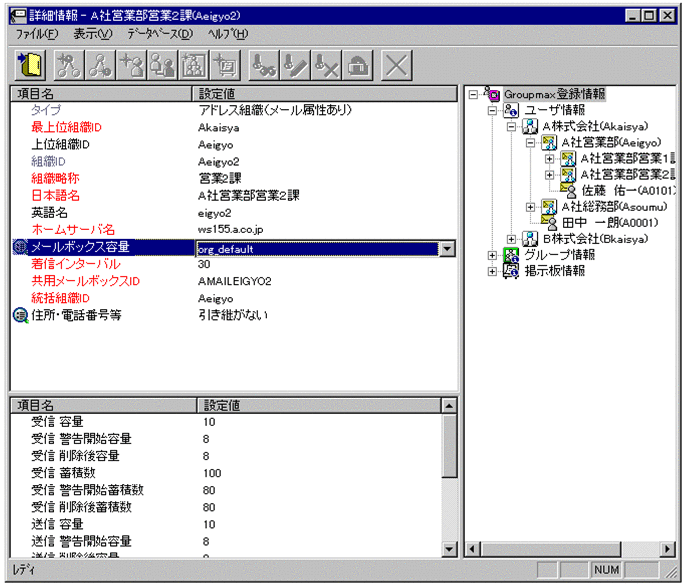Click the tree pane scroll right arrow
Screen dimensions: 685x587
pos(667,549)
